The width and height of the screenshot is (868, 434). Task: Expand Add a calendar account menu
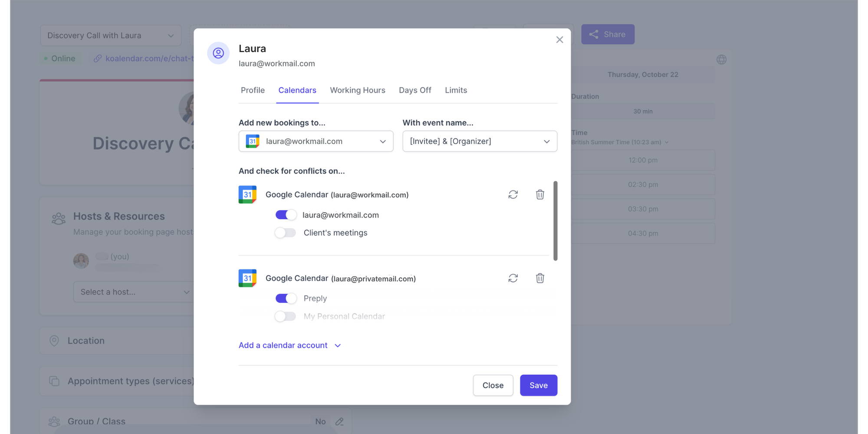[x=290, y=345]
